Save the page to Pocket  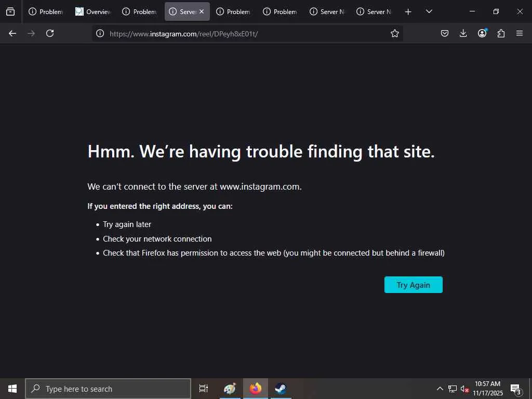(x=445, y=33)
